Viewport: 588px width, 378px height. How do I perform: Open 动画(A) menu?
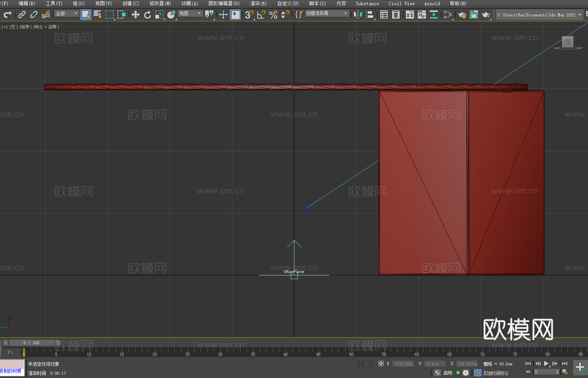[190, 3]
